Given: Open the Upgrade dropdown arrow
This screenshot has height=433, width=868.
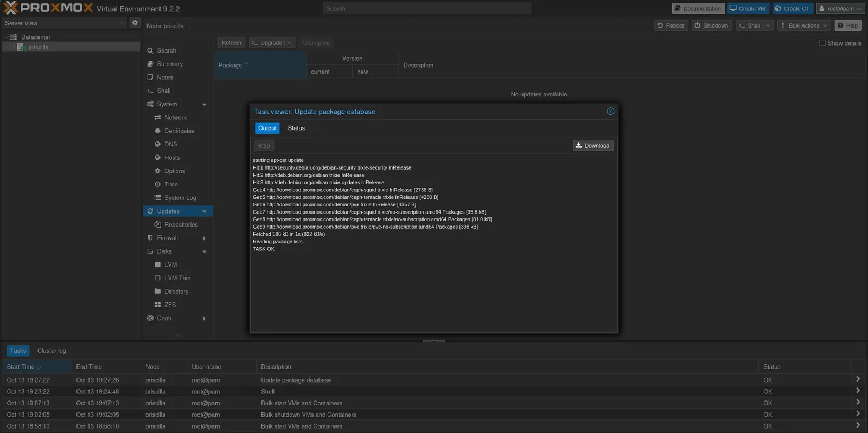Looking at the screenshot, I should [x=289, y=43].
